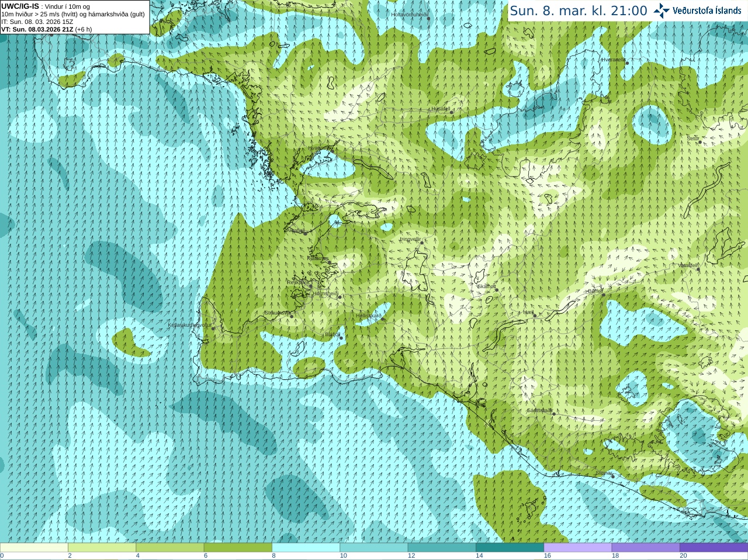Click the Straumsvík station label
Image resolution: width=748 pixels, height=560 pixels.
(277, 313)
